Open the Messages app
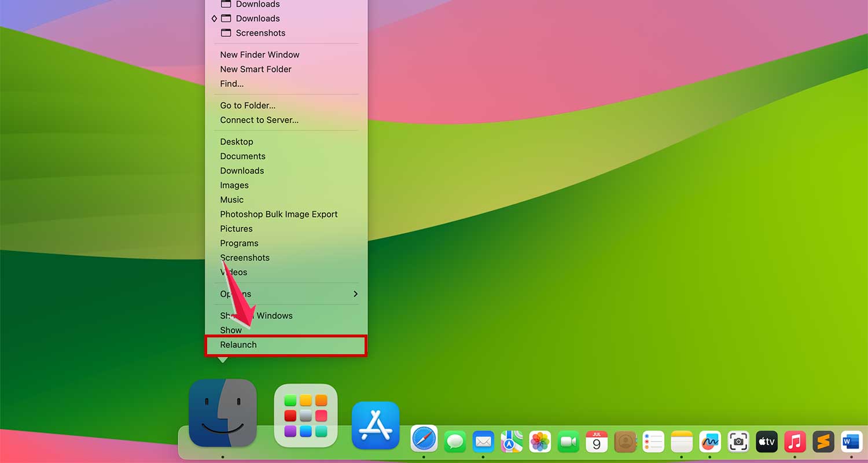This screenshot has width=868, height=463. click(x=454, y=442)
